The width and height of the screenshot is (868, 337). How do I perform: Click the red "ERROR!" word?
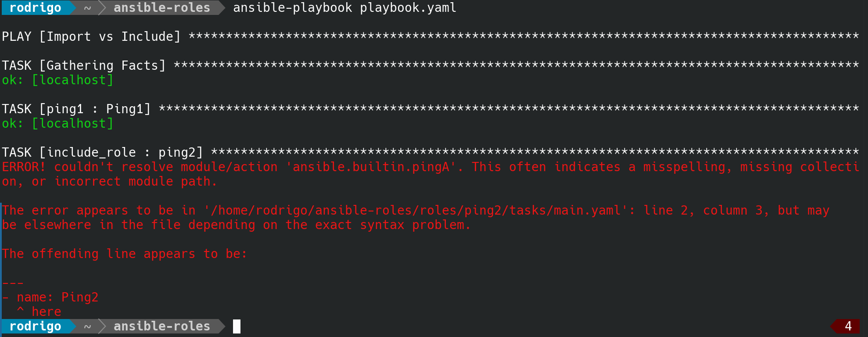(24, 167)
